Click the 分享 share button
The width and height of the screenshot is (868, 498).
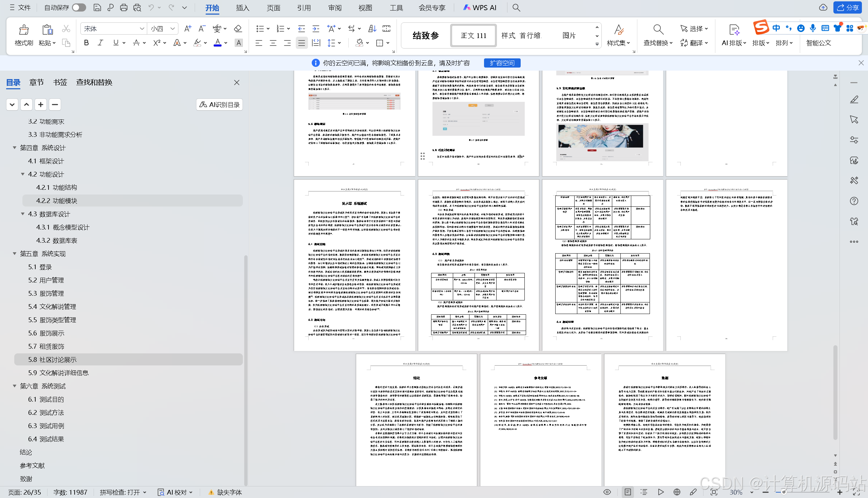(x=848, y=7)
